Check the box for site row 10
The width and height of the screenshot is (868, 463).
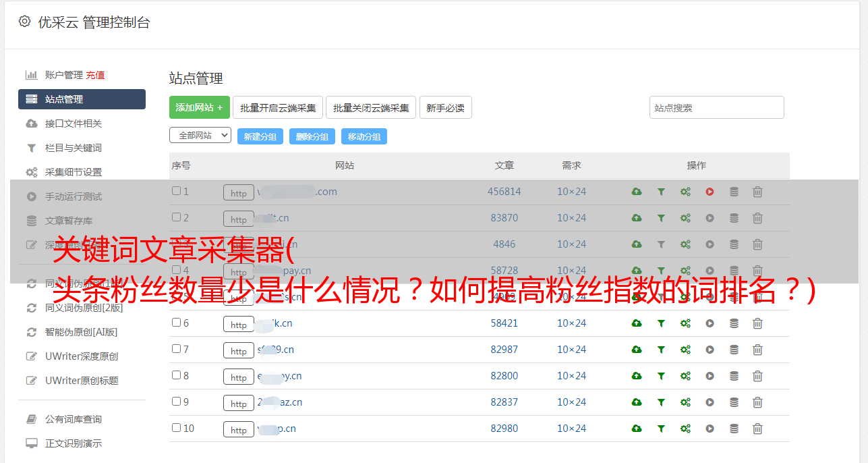(176, 428)
